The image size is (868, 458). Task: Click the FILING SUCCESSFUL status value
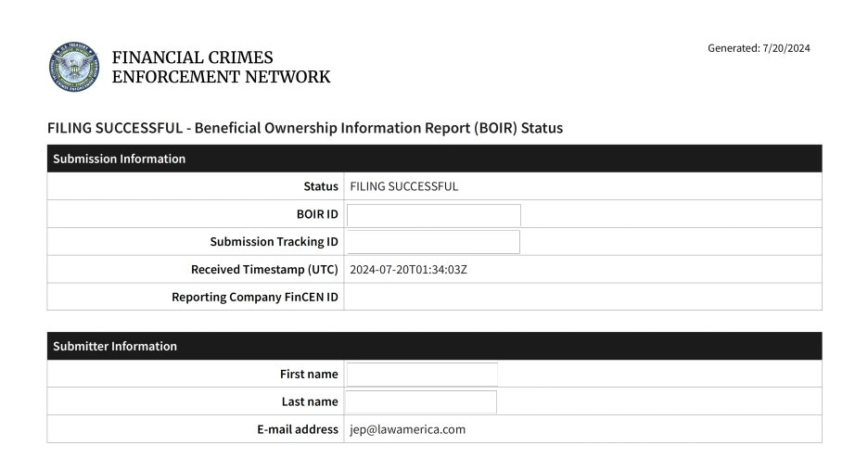(403, 186)
